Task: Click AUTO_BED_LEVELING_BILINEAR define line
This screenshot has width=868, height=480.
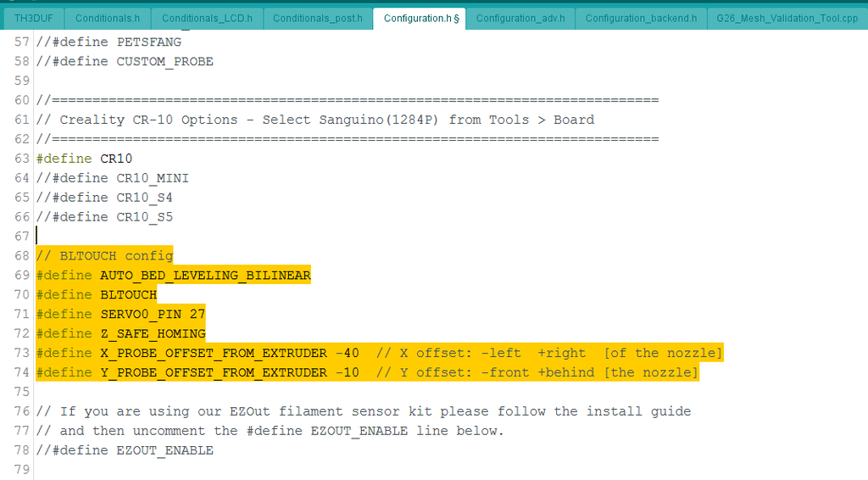Action: pyautogui.click(x=174, y=275)
